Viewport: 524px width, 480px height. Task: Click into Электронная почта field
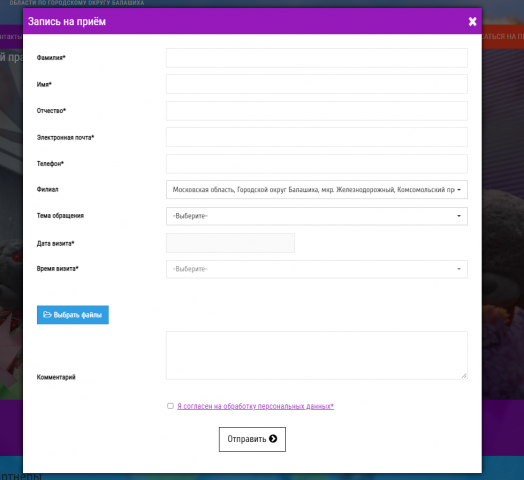[317, 137]
